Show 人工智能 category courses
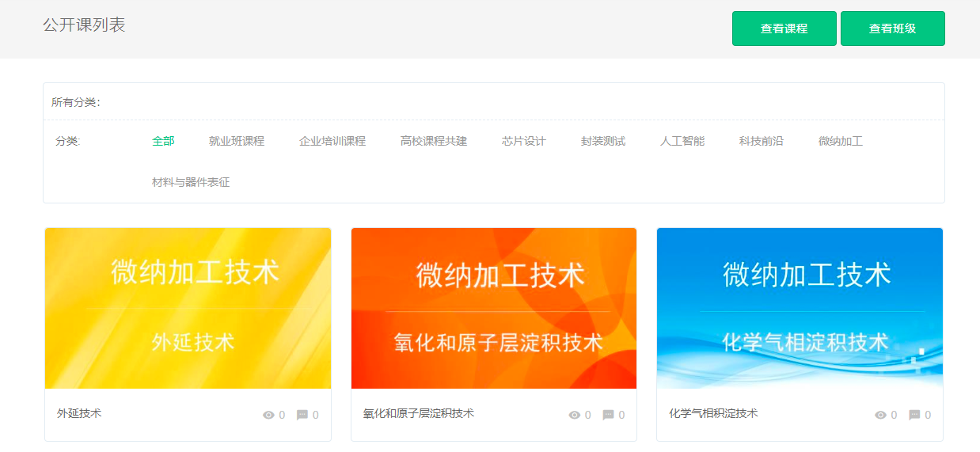 coord(682,141)
